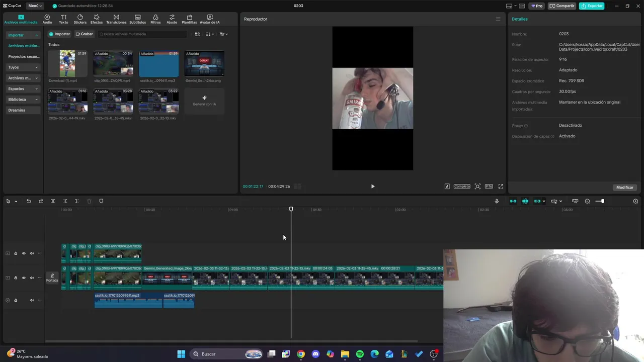644x362 pixels.
Task: Open the Avatar de IA panel
Action: (x=210, y=19)
